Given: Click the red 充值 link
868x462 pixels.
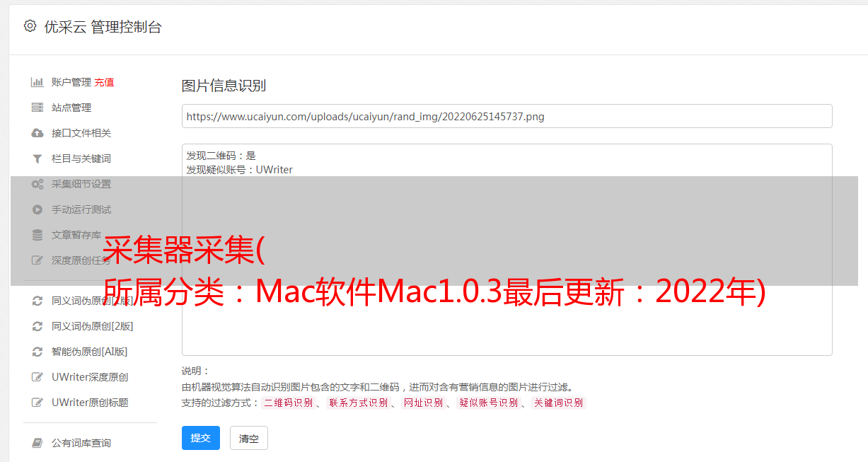Looking at the screenshot, I should [104, 82].
